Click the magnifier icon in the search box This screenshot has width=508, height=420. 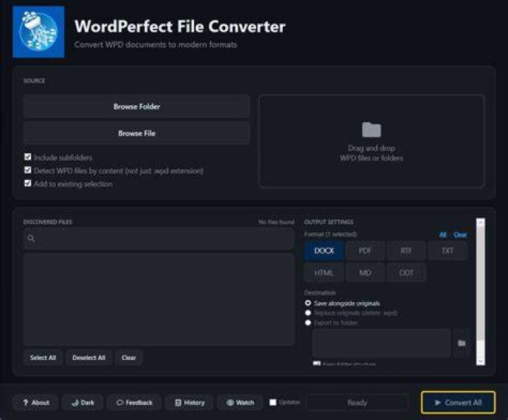[x=31, y=239]
